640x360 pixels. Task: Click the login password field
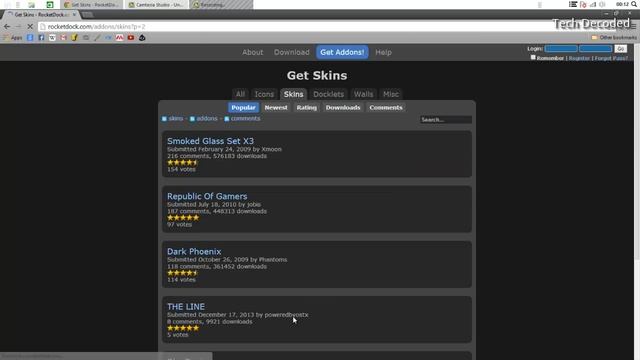(596, 49)
